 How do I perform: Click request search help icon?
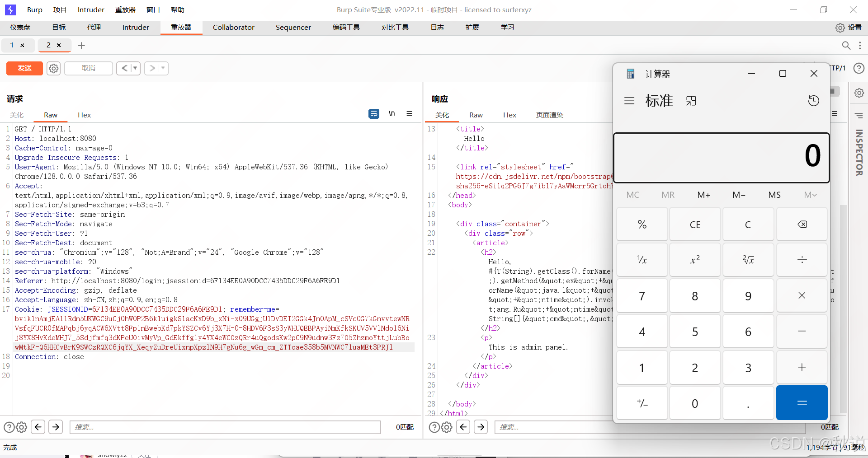point(9,427)
